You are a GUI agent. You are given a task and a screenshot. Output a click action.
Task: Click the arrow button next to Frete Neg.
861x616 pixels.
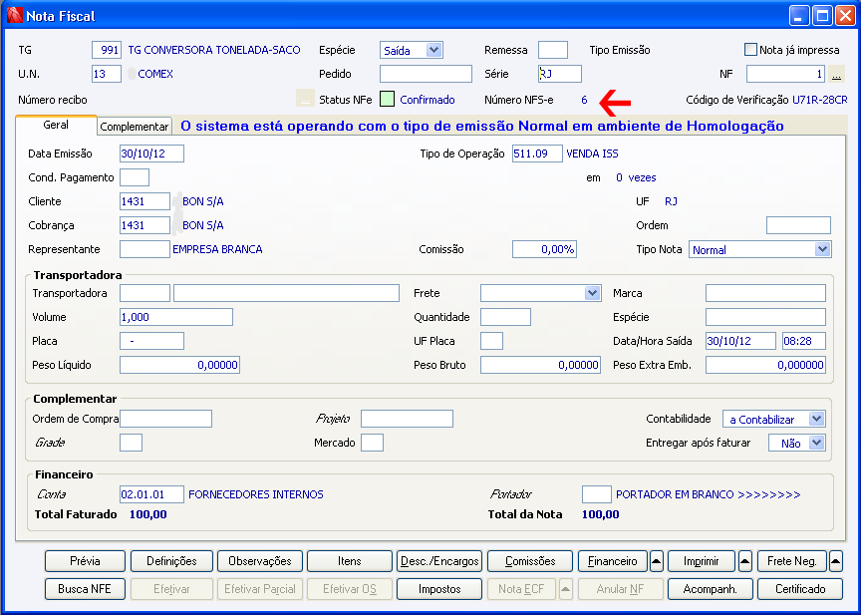tap(835, 561)
